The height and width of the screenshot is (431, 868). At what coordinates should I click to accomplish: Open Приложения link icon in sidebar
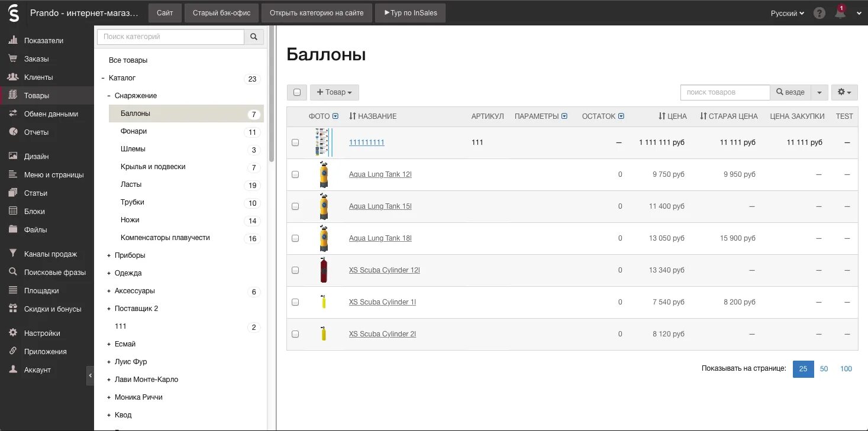[x=12, y=351]
